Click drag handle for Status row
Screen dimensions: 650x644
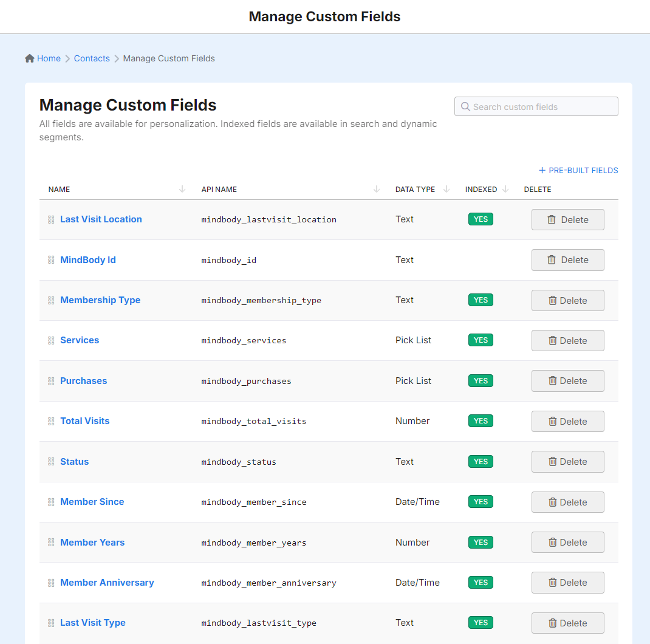[x=51, y=462]
